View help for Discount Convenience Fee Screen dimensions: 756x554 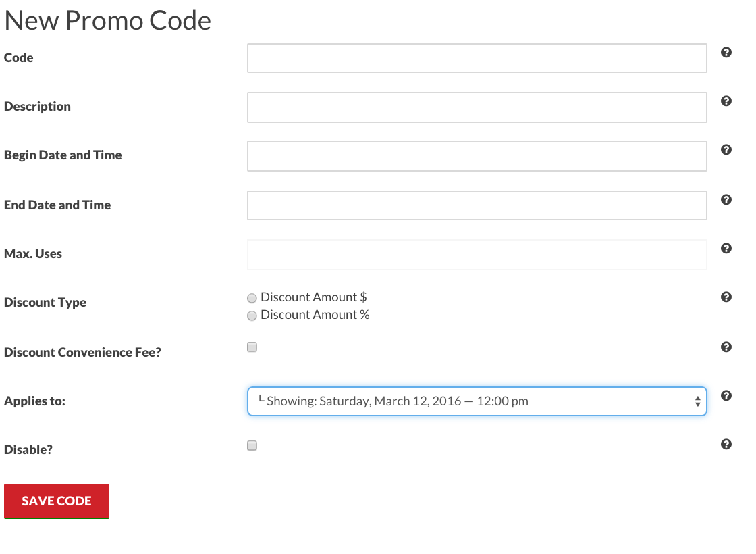pyautogui.click(x=726, y=347)
